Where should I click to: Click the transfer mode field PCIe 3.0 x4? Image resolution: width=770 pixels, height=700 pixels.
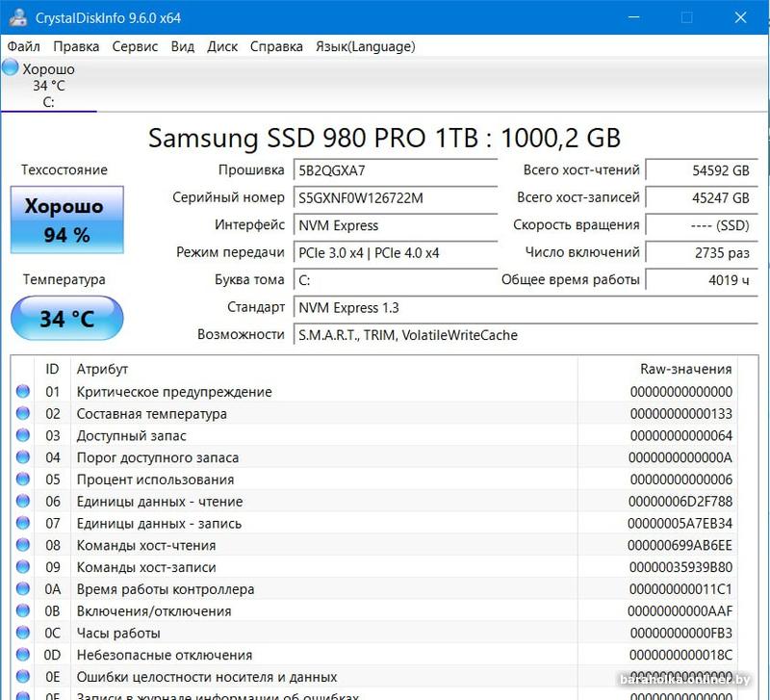(x=396, y=253)
